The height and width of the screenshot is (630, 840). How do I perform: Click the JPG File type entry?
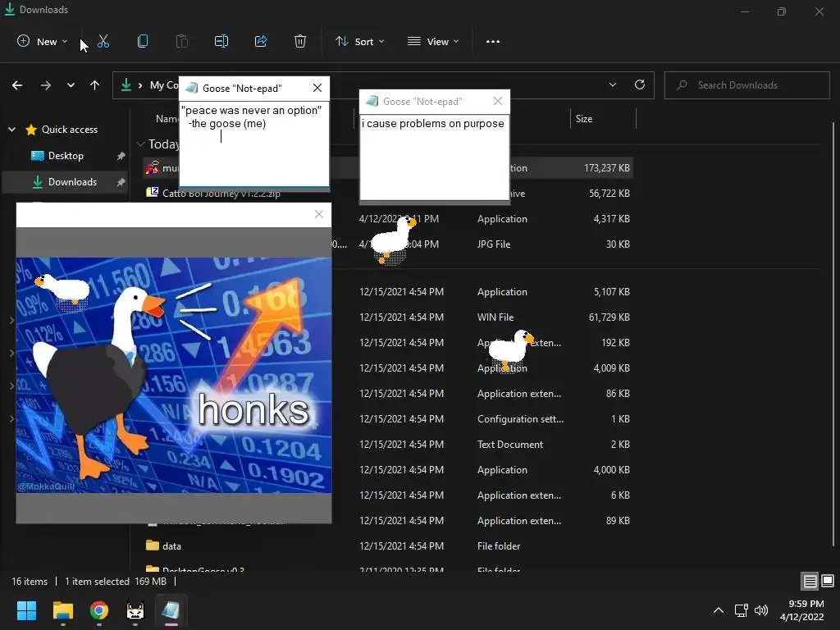click(x=493, y=244)
